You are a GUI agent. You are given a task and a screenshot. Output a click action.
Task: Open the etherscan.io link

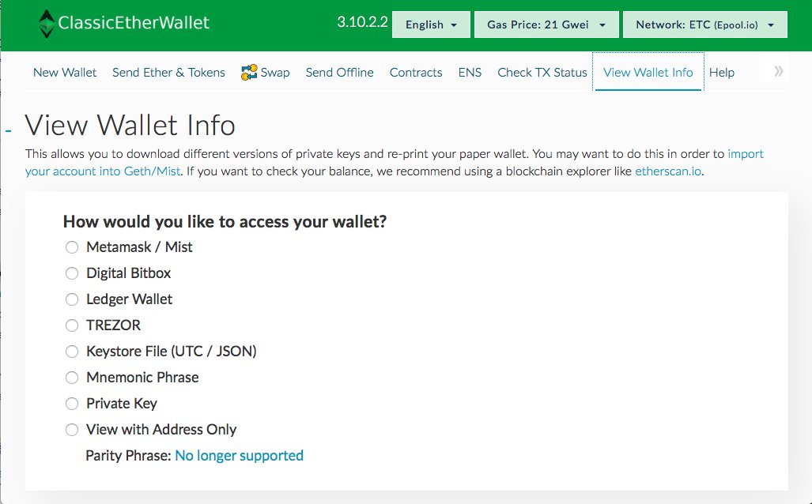(x=668, y=171)
